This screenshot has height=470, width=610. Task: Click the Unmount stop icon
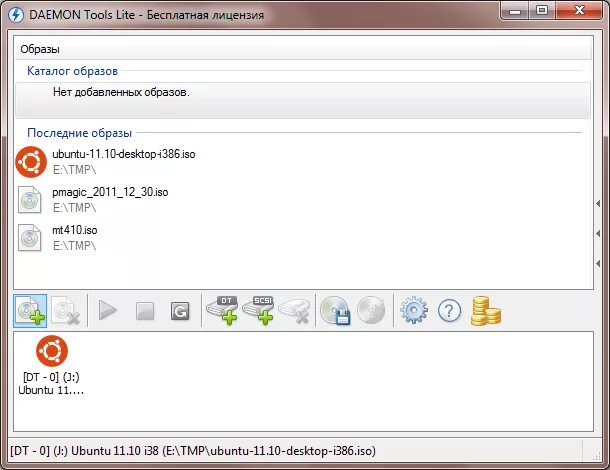(145, 311)
